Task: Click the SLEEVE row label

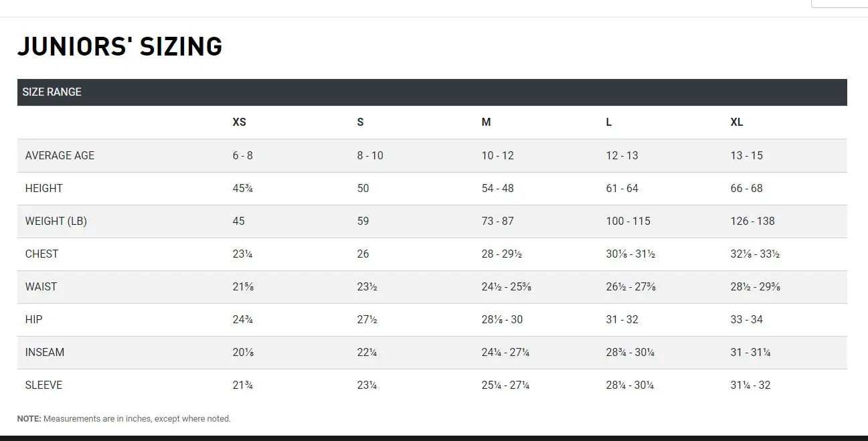Action: 44,385
